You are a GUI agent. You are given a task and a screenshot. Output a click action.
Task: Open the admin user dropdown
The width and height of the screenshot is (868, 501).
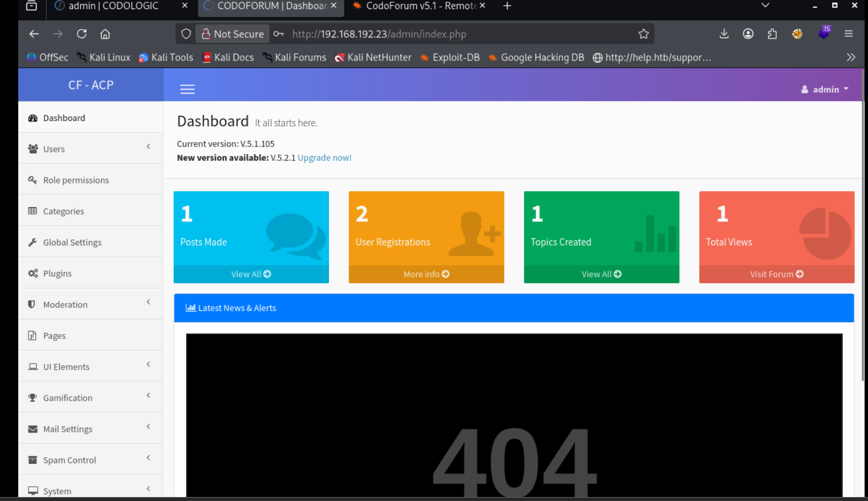point(825,90)
